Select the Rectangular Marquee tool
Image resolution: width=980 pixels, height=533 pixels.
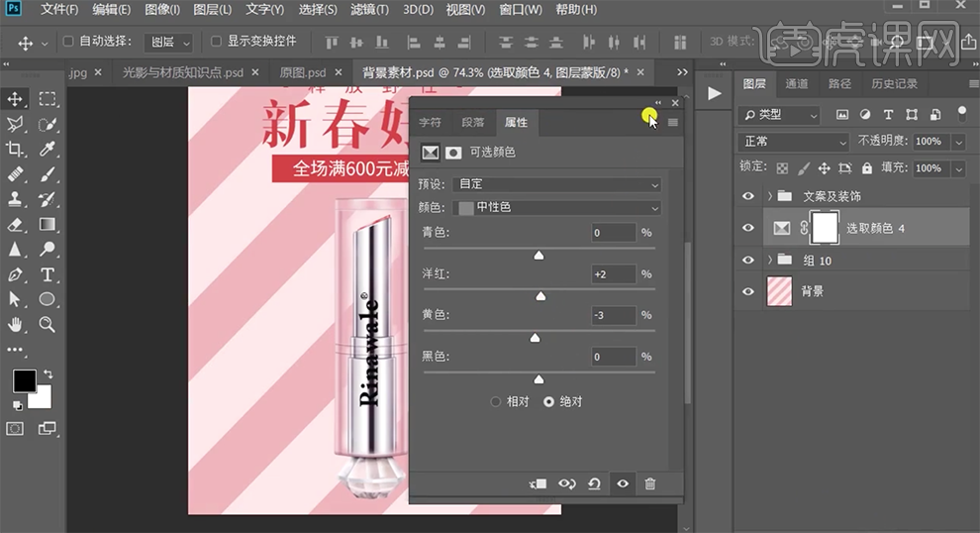(47, 99)
